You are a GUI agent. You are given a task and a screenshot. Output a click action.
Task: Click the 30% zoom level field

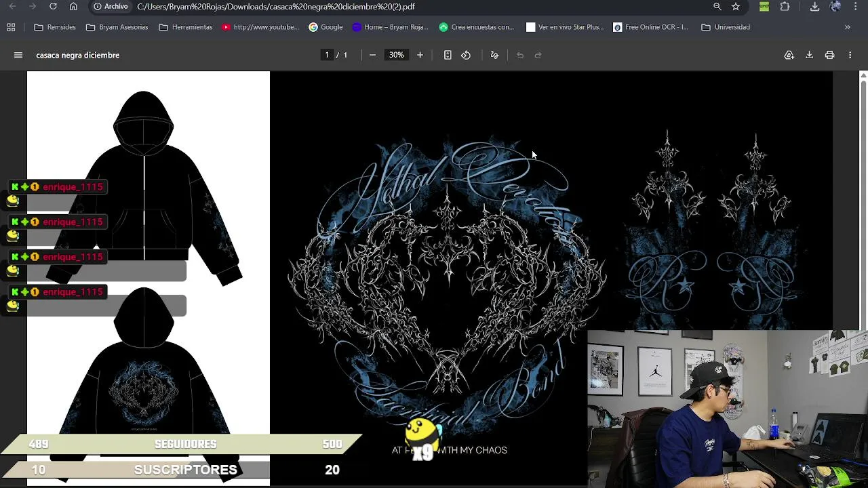pos(396,55)
